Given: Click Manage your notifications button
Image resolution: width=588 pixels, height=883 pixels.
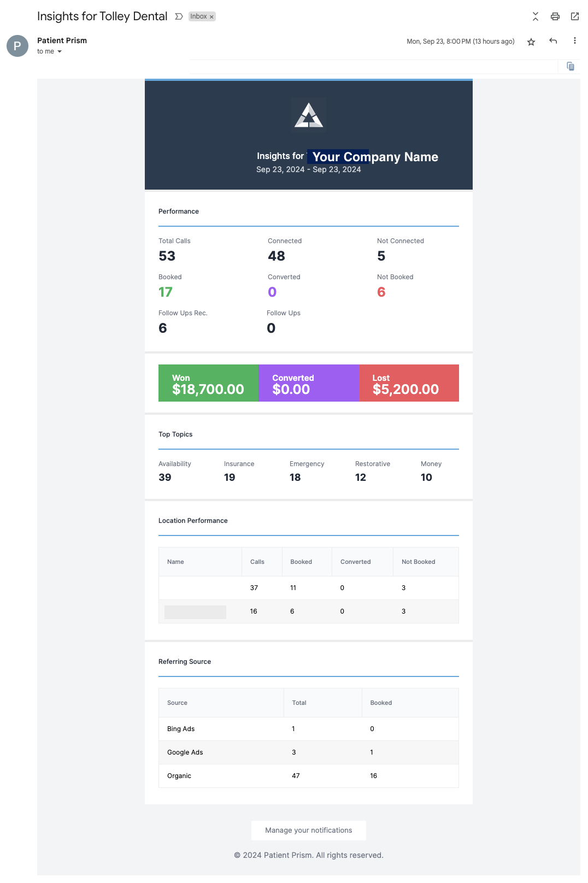Looking at the screenshot, I should tap(309, 831).
